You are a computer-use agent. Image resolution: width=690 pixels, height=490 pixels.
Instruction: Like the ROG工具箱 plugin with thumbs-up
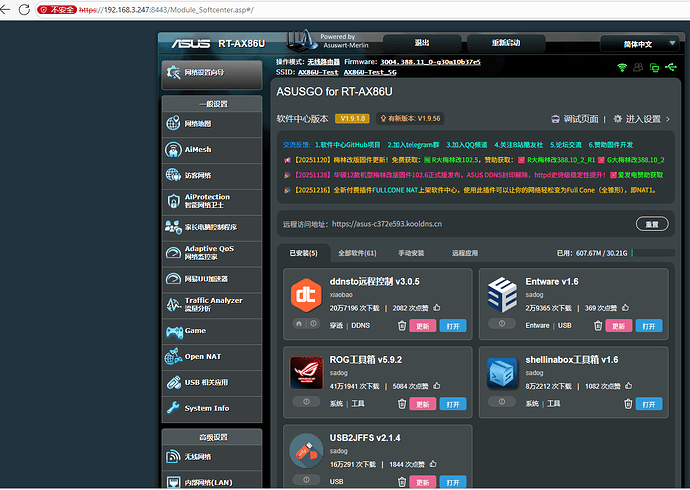click(x=437, y=386)
